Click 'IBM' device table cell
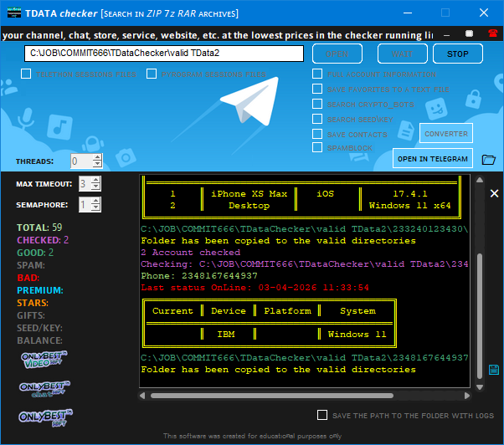Image resolution: width=504 pixels, height=445 pixels. (x=226, y=335)
